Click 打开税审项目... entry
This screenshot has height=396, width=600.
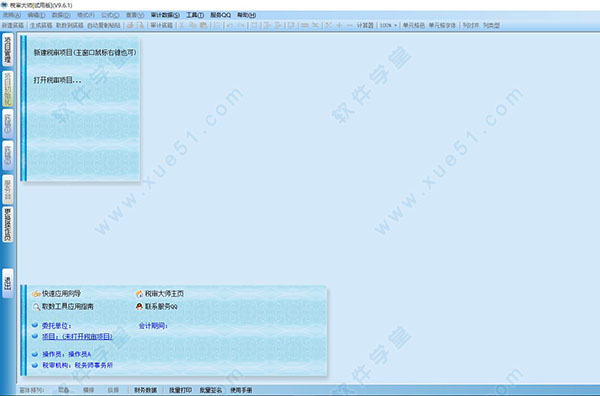(57, 80)
